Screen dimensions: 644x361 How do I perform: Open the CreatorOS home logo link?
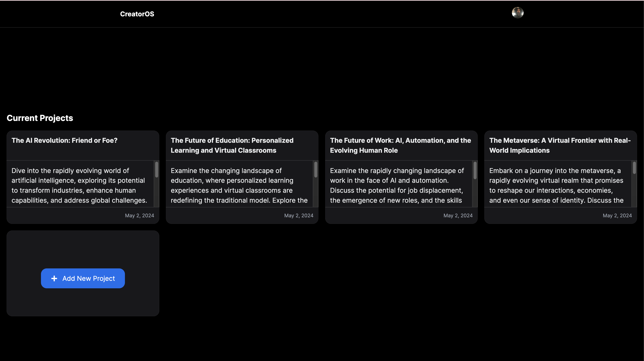[x=137, y=14]
